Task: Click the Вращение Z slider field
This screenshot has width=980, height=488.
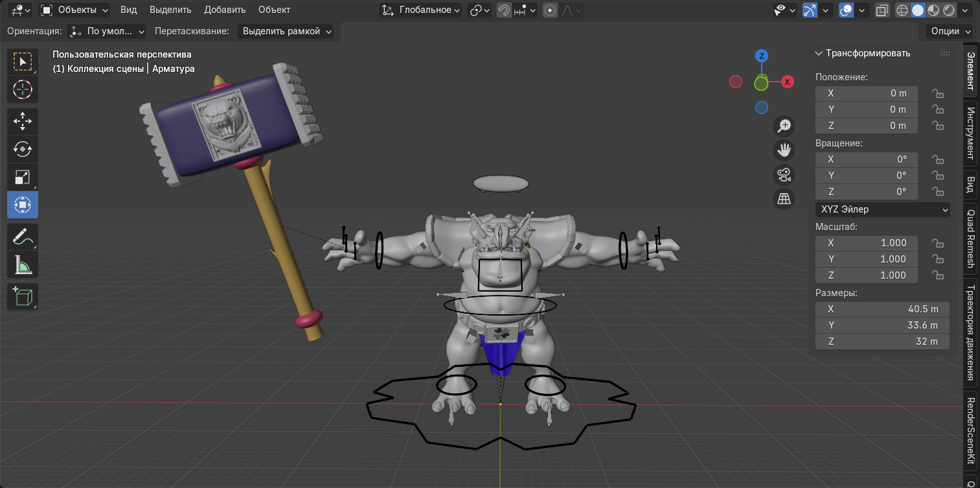Action: pos(866,191)
